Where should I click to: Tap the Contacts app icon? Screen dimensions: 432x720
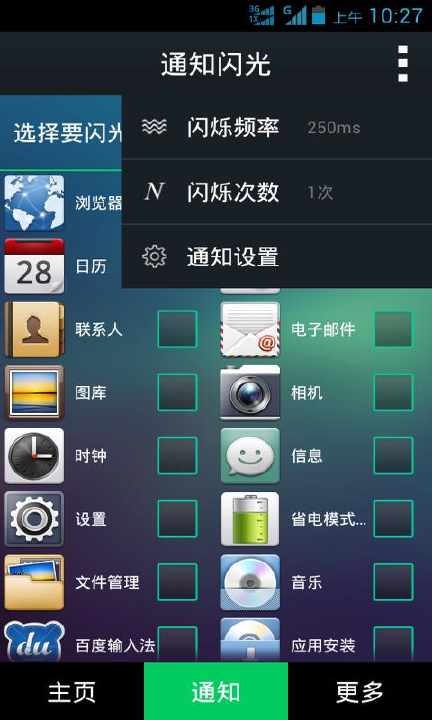(x=34, y=329)
